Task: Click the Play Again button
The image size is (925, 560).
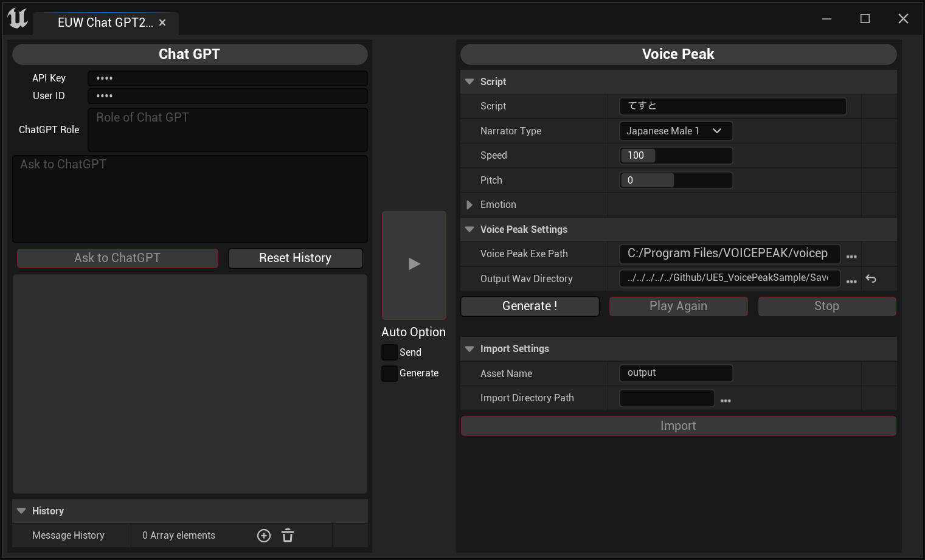Action: click(678, 306)
